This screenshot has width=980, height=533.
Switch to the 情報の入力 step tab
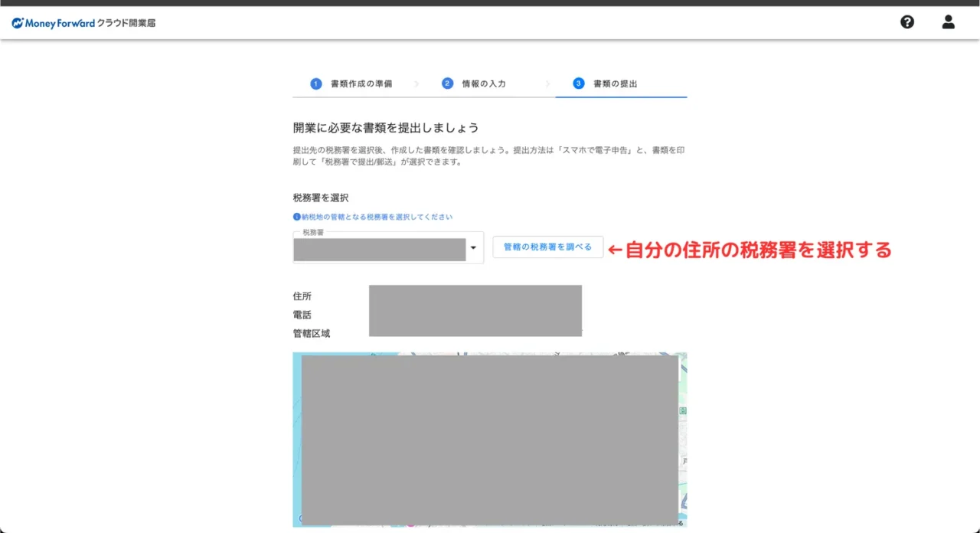click(x=483, y=83)
